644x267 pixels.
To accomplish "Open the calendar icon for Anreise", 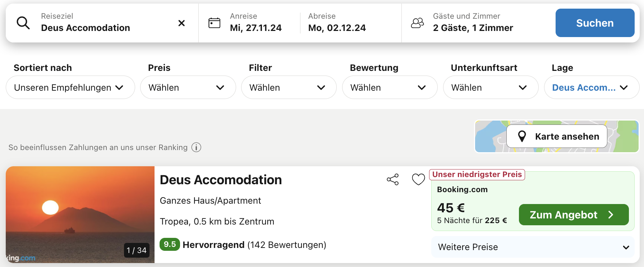I will [x=215, y=23].
